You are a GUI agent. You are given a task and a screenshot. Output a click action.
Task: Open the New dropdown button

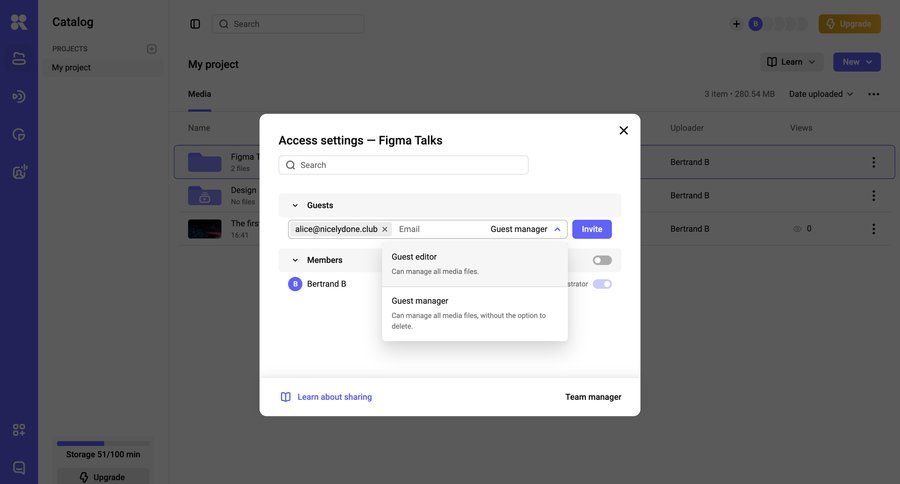856,62
